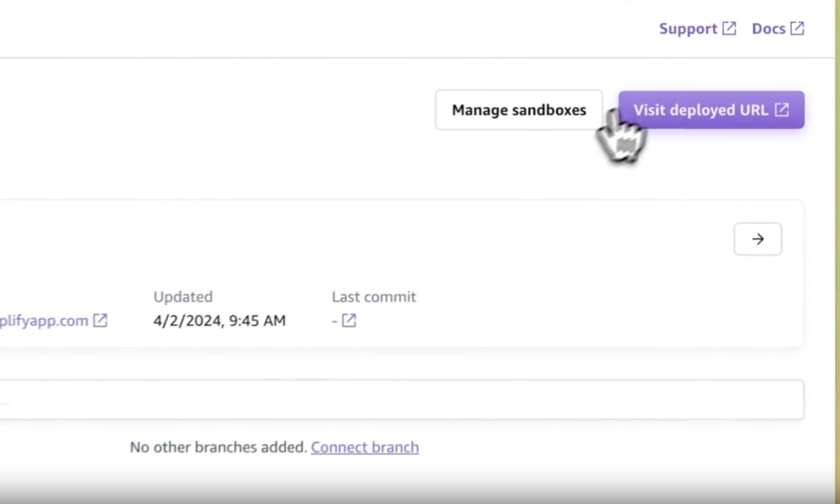Screen dimensions: 840x504
Task: Click the Connect branch link
Action: 365,447
